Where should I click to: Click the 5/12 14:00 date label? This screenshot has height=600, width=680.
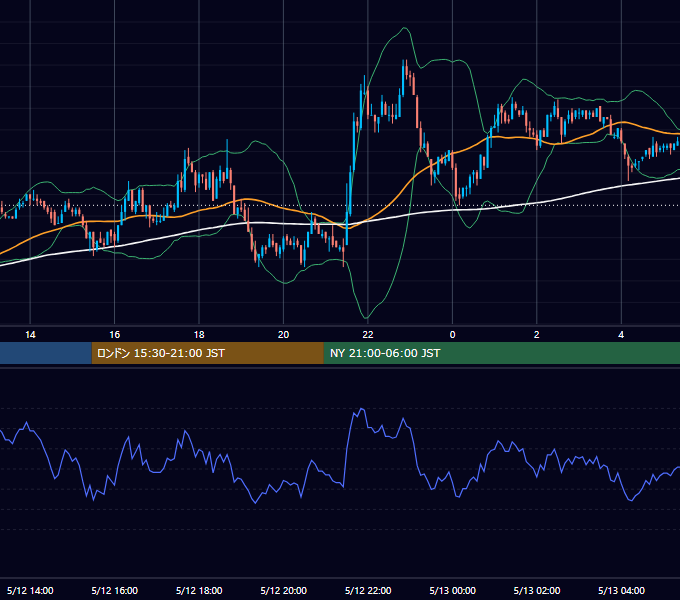pyautogui.click(x=30, y=590)
